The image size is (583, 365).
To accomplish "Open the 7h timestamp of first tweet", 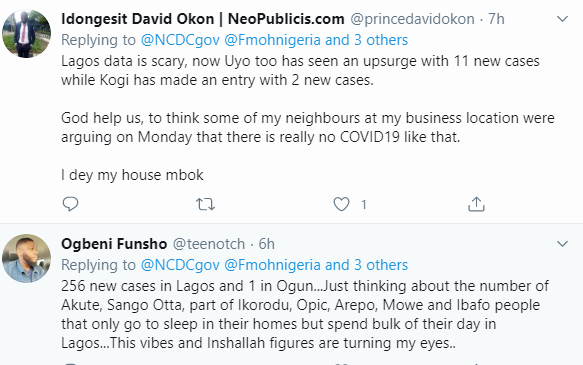I will coord(496,19).
